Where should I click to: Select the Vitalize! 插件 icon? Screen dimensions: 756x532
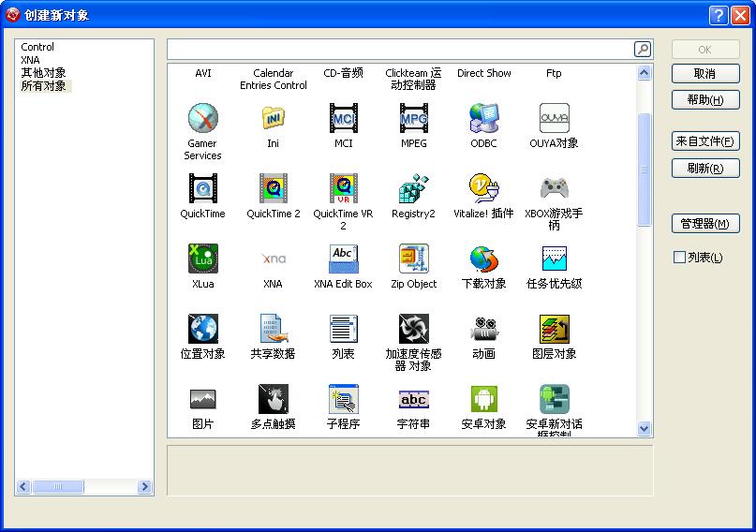(x=484, y=188)
